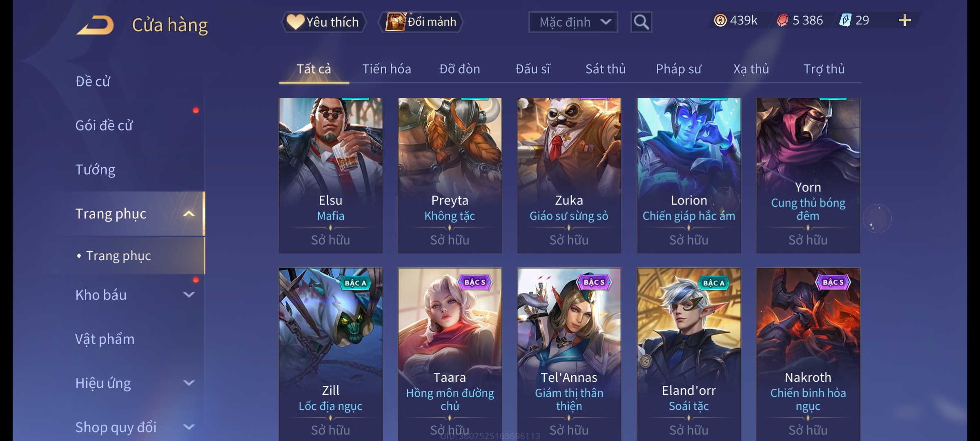This screenshot has width=980, height=441.
Task: Select the Tiến hóa tab
Action: click(386, 69)
